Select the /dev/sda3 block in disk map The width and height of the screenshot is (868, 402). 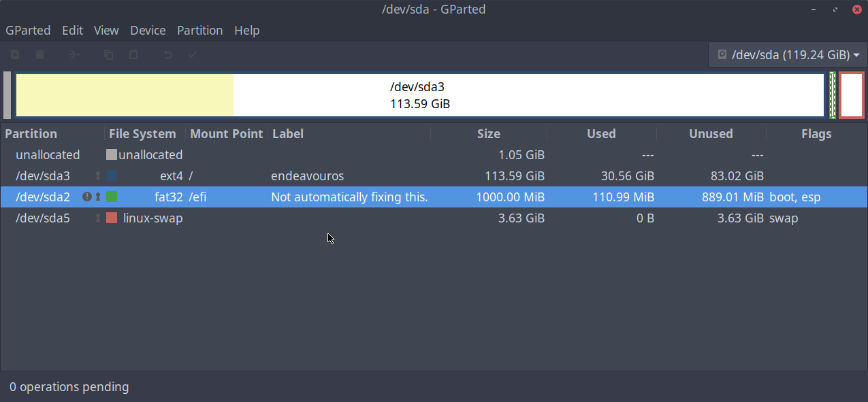tap(419, 95)
